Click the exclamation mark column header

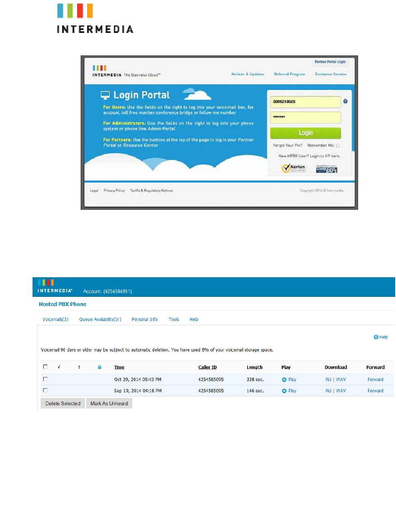[x=79, y=367]
